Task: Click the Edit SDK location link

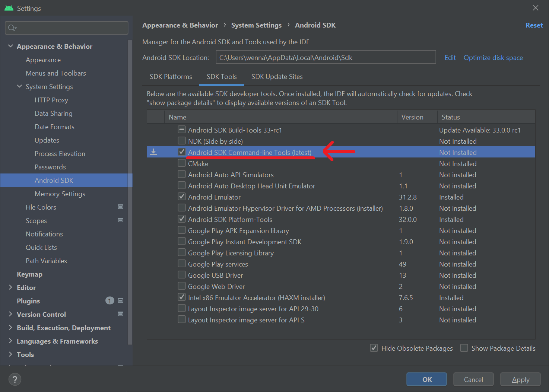Action: pos(450,58)
